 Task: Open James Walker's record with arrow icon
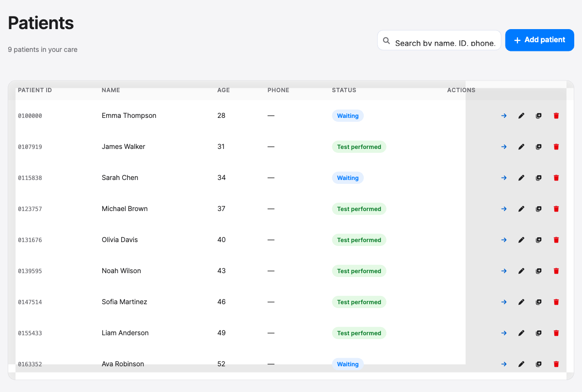[504, 147]
